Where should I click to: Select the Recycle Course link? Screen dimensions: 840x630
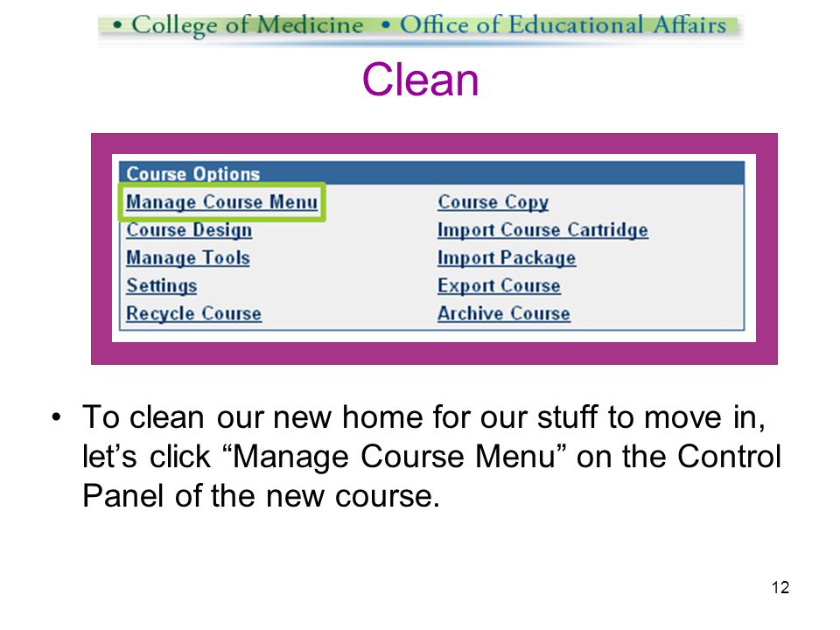click(x=194, y=313)
